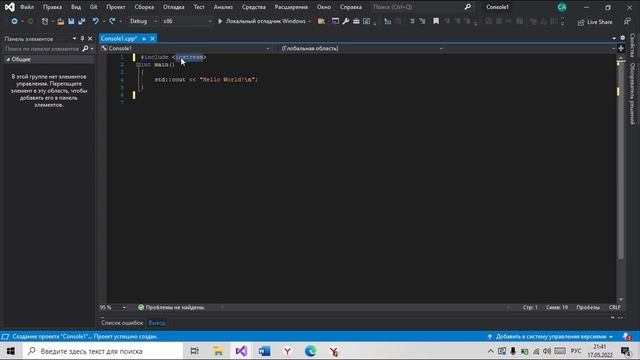640x360 pixels.
Task: Click the Live Share button
Action: click(595, 22)
